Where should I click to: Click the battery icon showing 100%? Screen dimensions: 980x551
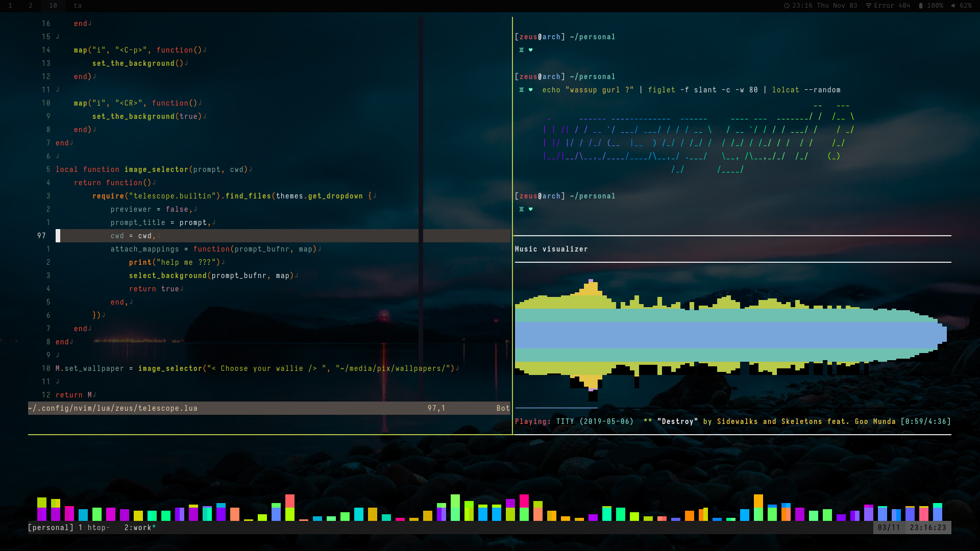click(921, 6)
